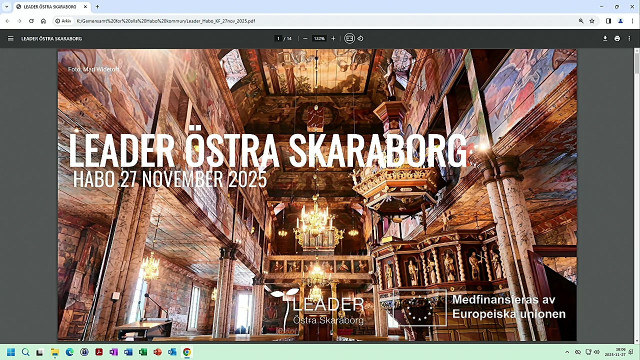This screenshot has width=640, height=360.
Task: Zoom out the PDF with minus button
Action: 305,38
